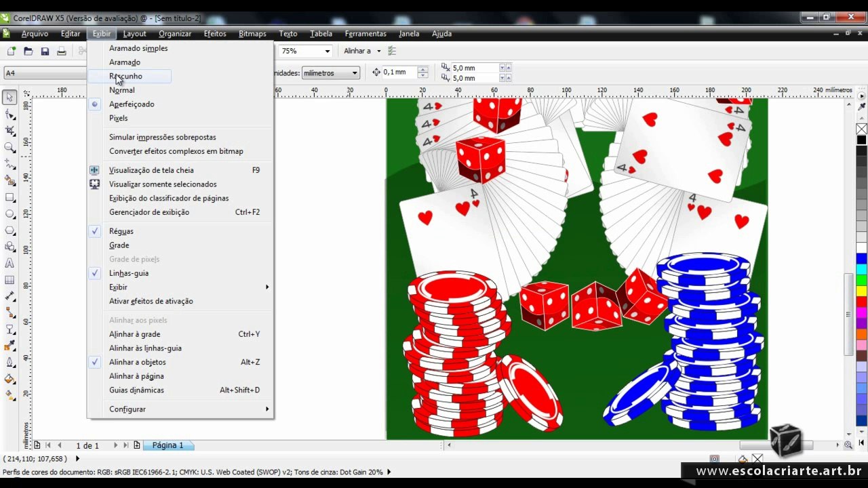Select the Basic Shapes tool
868x488 pixels.
point(9,247)
